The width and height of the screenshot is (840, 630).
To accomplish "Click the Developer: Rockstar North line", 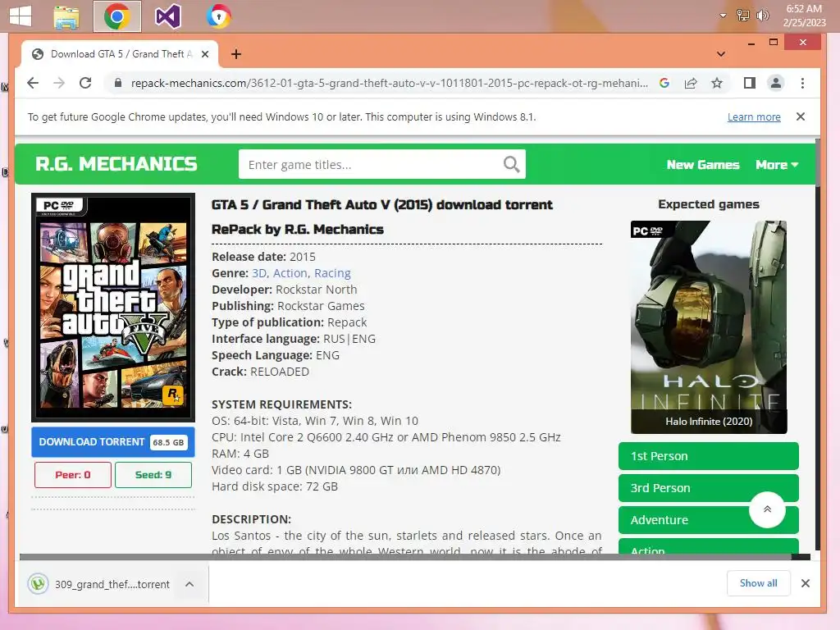I will coord(285,290).
